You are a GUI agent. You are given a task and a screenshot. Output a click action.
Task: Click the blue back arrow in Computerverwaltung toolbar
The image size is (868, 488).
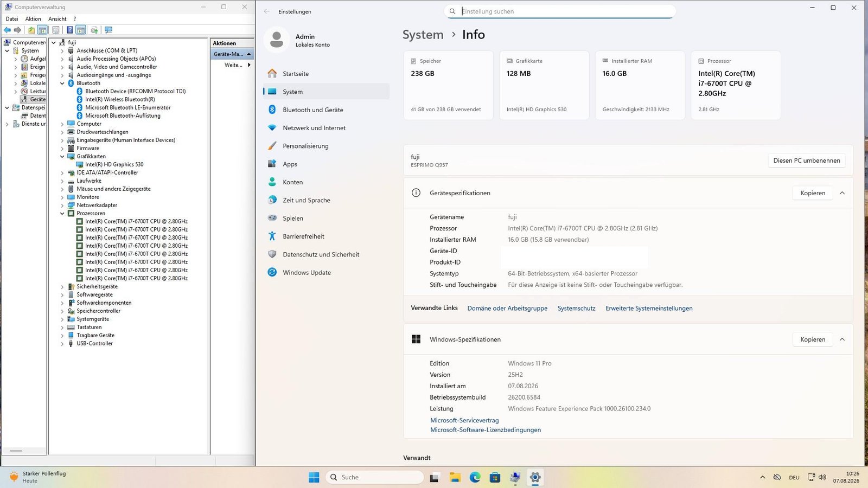7,30
